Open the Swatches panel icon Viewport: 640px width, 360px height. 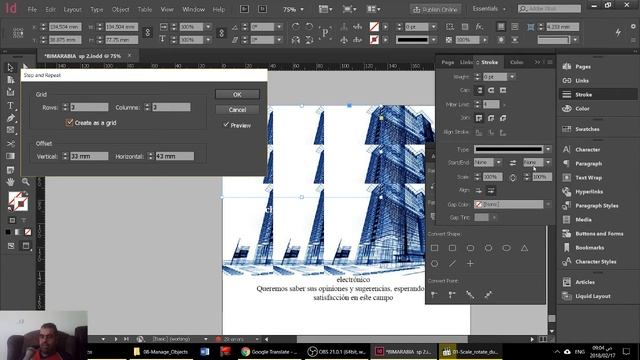point(567,129)
